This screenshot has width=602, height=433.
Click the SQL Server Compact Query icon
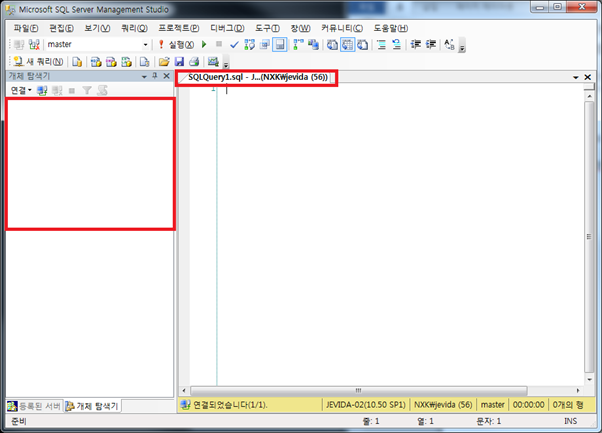(x=145, y=61)
